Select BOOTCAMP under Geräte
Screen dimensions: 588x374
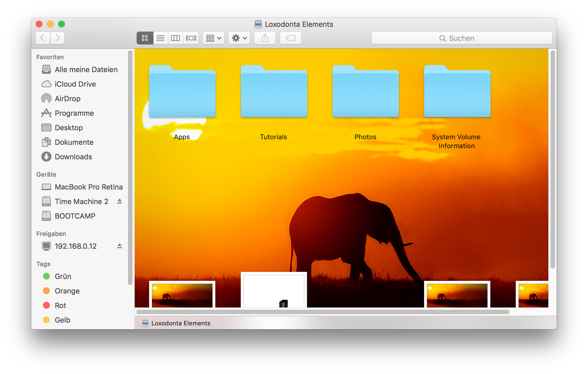pos(75,216)
